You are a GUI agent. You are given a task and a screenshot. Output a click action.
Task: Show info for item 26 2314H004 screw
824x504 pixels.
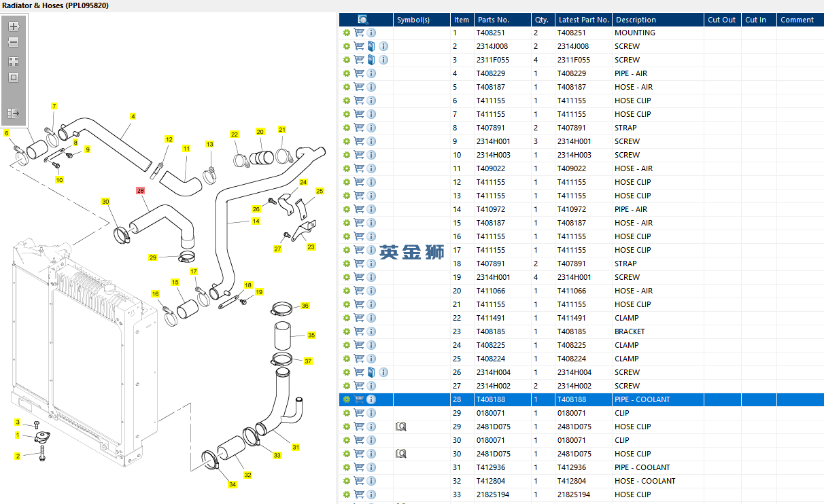(383, 372)
